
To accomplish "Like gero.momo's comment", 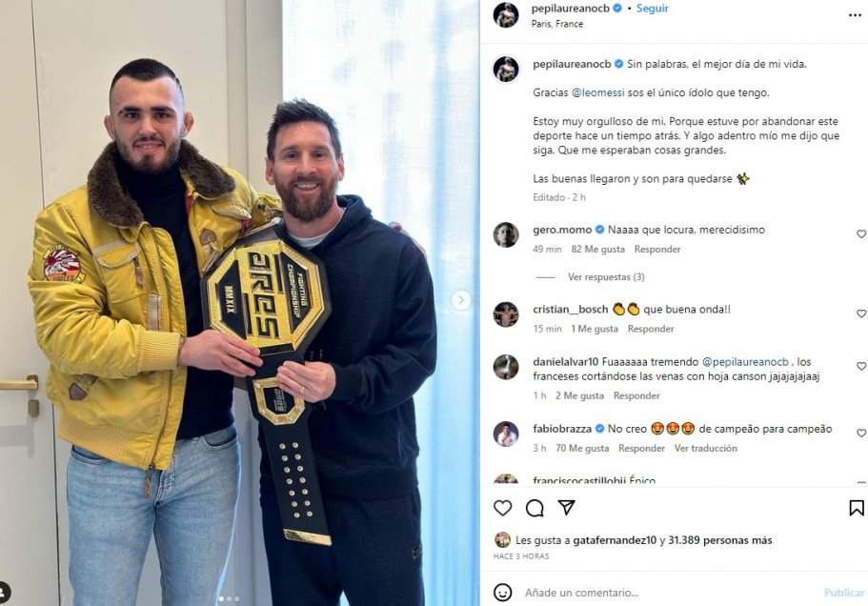I will tap(861, 234).
